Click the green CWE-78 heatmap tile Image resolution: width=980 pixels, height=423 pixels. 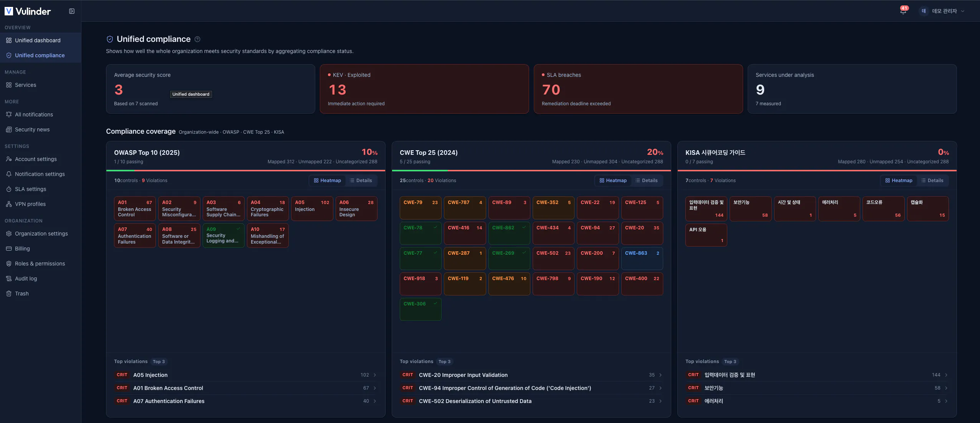[x=420, y=233]
